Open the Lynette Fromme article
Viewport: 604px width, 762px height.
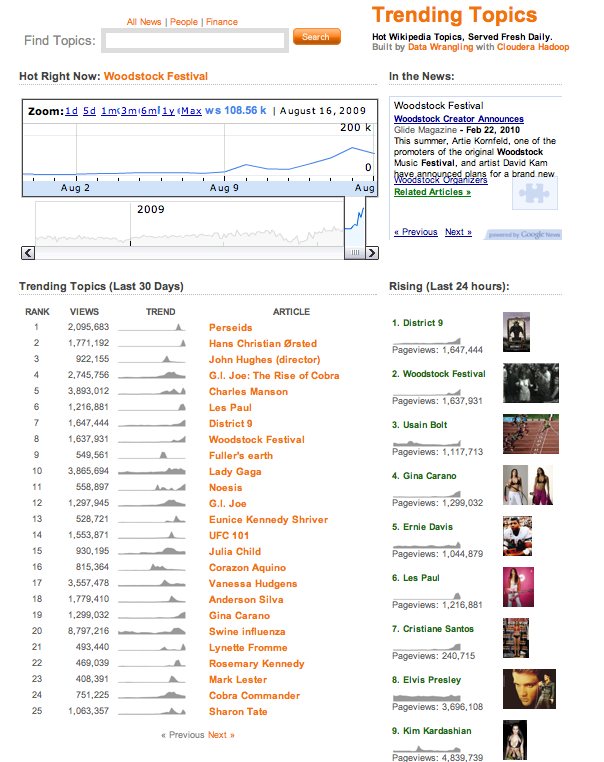(248, 648)
